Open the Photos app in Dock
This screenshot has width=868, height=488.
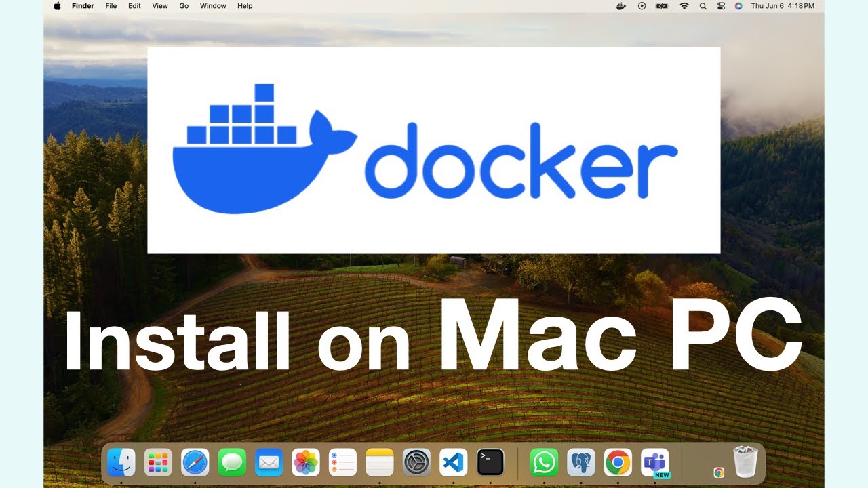306,463
